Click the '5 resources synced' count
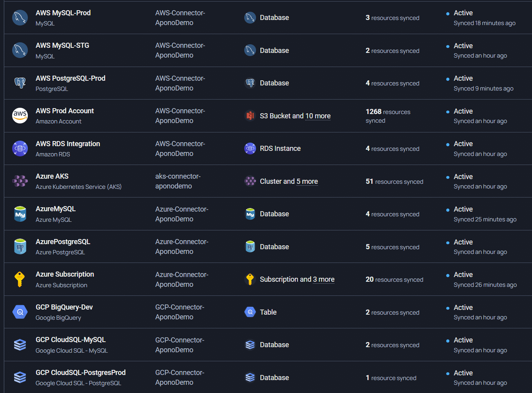 (x=392, y=247)
